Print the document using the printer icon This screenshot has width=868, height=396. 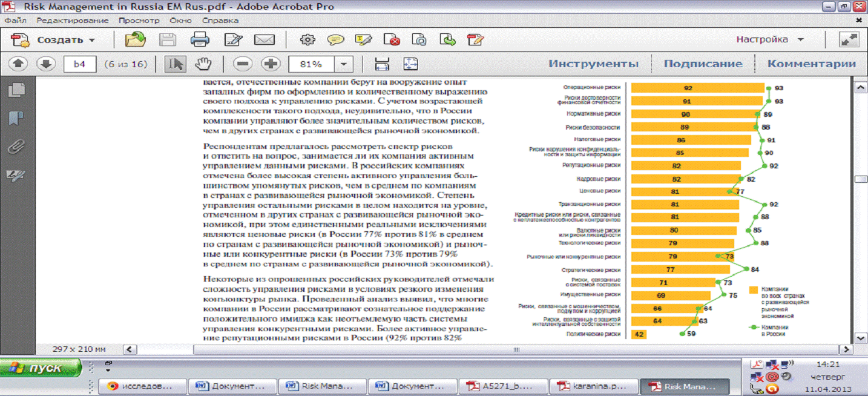pyautogui.click(x=200, y=40)
